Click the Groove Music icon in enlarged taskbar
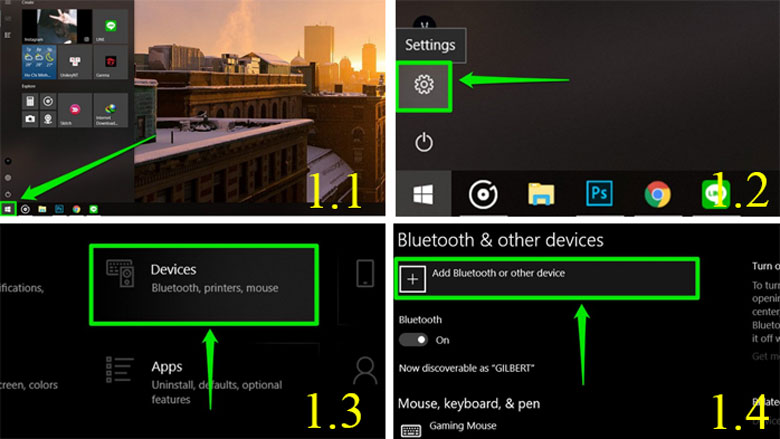Screen dimensions: 780x439 (x=482, y=194)
